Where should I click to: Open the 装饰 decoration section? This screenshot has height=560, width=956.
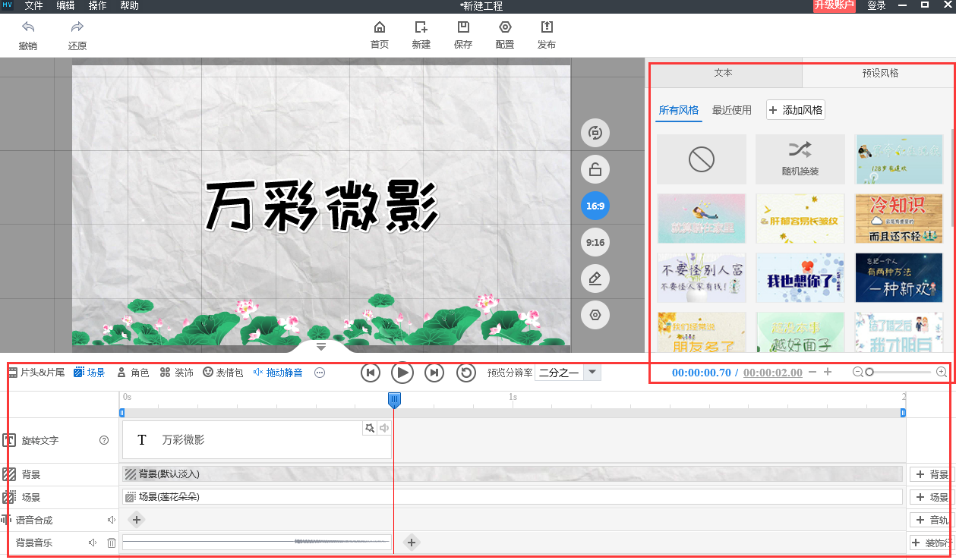click(177, 373)
